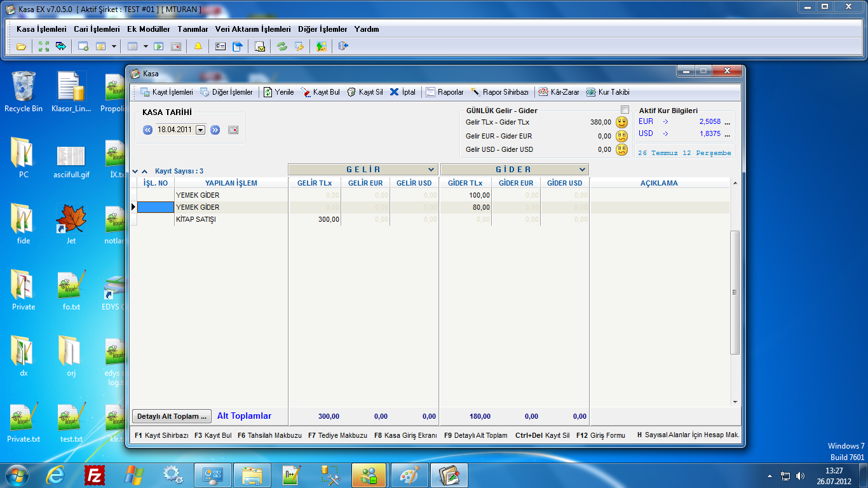Go to previous Kasa date with left arrows
This screenshot has height=488, width=868.
148,130
